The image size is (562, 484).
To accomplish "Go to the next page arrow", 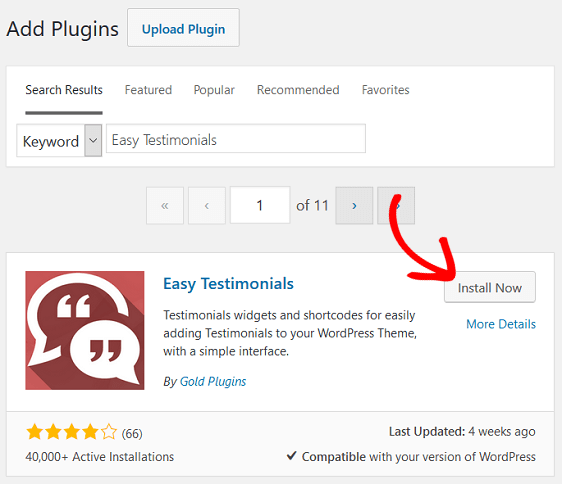I will (x=354, y=205).
